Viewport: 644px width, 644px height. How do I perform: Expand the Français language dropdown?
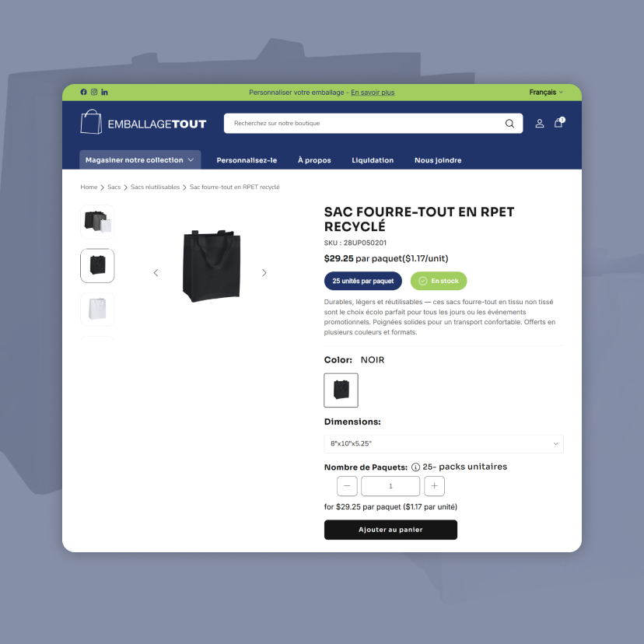[x=546, y=93]
